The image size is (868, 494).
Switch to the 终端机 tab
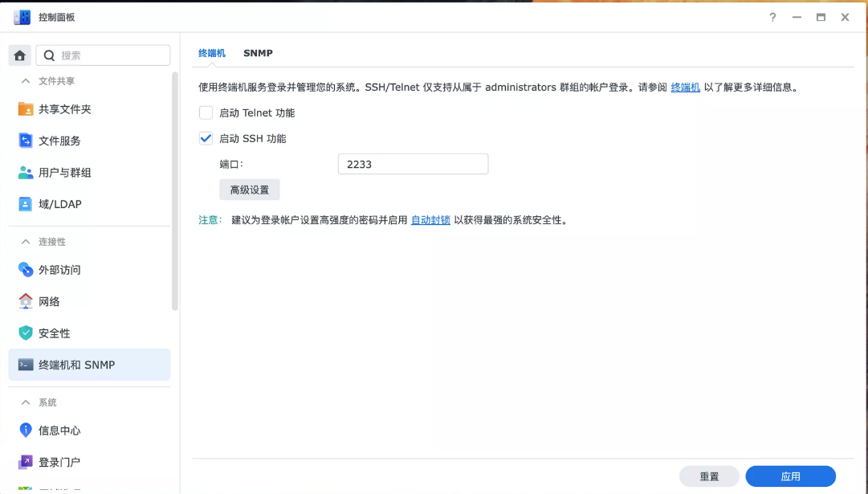coord(211,52)
